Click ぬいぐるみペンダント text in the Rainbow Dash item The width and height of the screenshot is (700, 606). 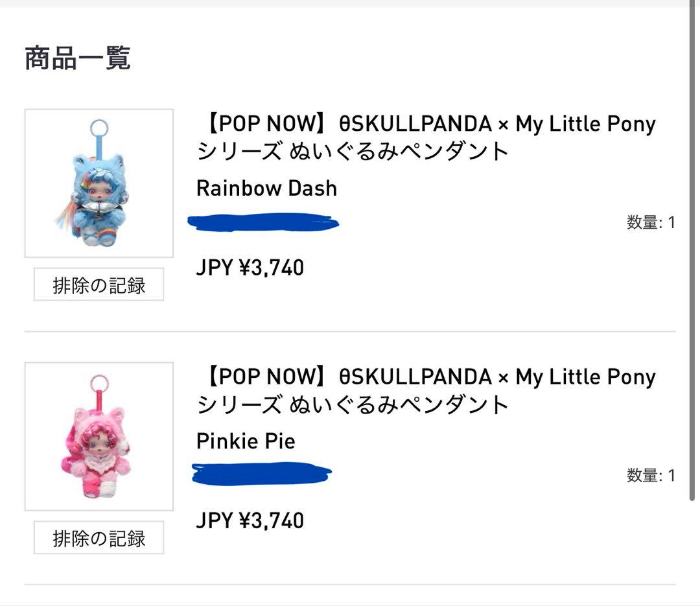[x=400, y=152]
